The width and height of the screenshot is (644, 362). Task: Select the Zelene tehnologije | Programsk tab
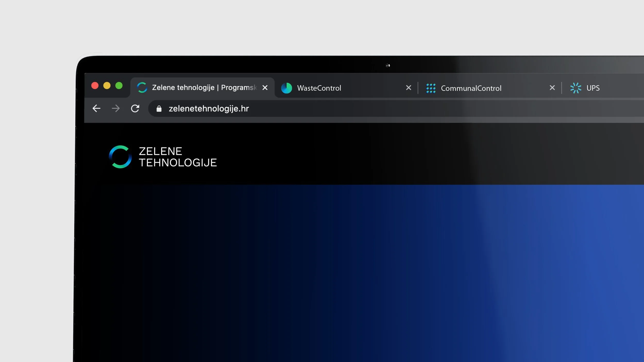(x=204, y=88)
